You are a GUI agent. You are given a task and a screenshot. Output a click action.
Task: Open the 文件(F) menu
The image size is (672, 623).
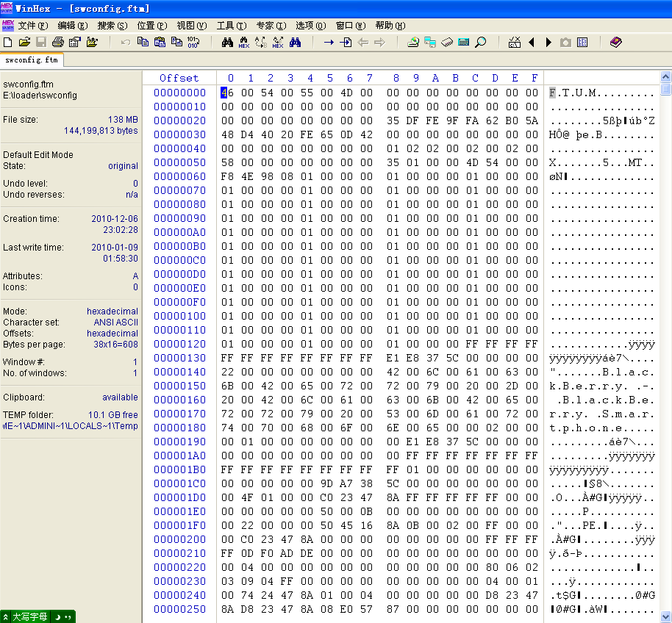33,26
